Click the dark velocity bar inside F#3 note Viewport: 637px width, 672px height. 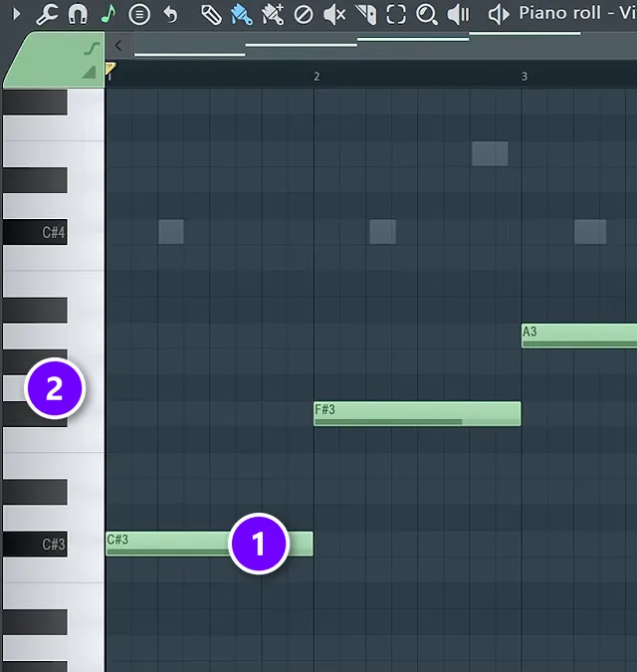point(388,422)
